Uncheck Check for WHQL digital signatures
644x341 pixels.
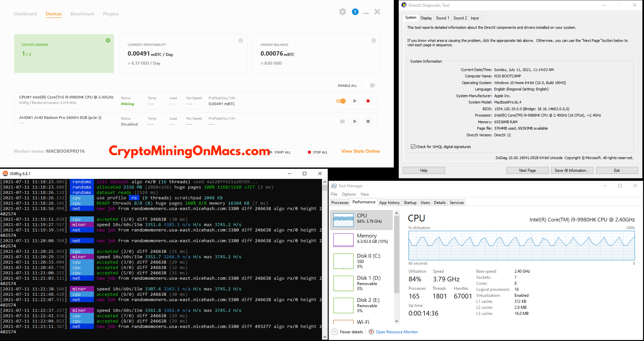pos(413,147)
